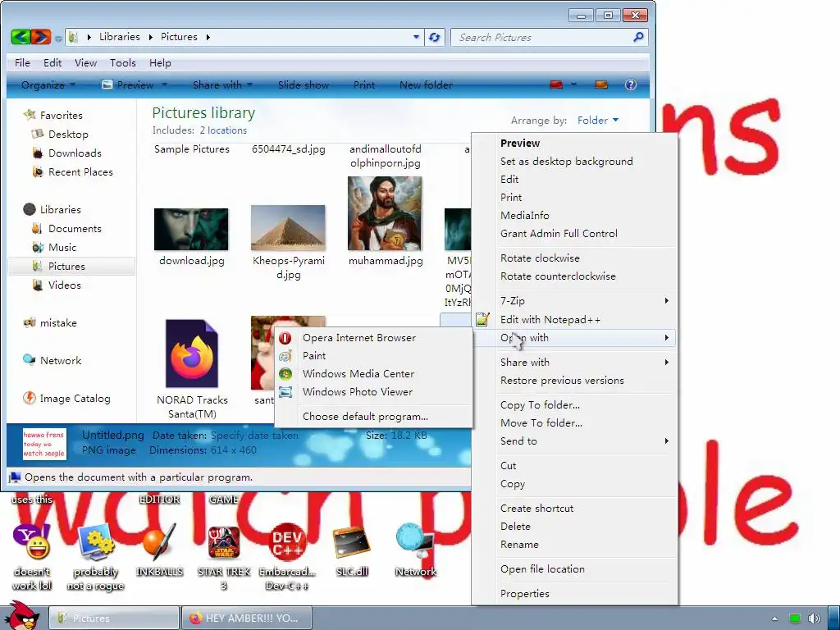Open the Organize dropdown
Screen dimensions: 840x630
tap(48, 84)
